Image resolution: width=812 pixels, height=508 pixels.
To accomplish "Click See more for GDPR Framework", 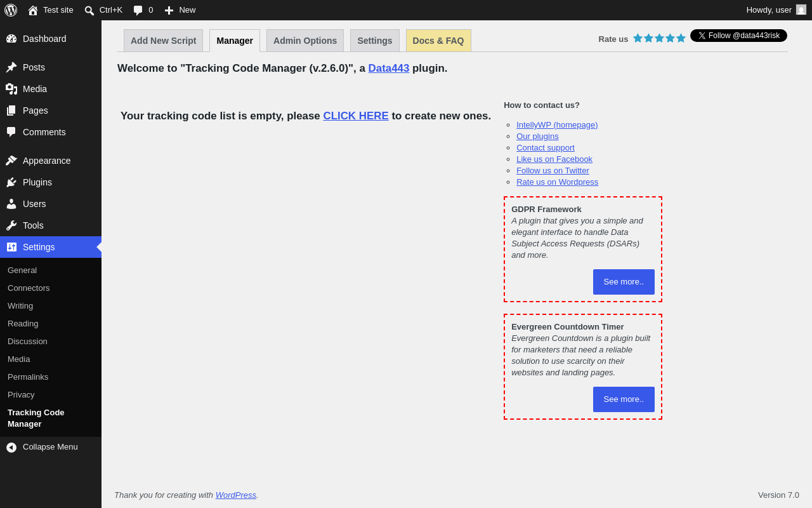I will point(624,282).
